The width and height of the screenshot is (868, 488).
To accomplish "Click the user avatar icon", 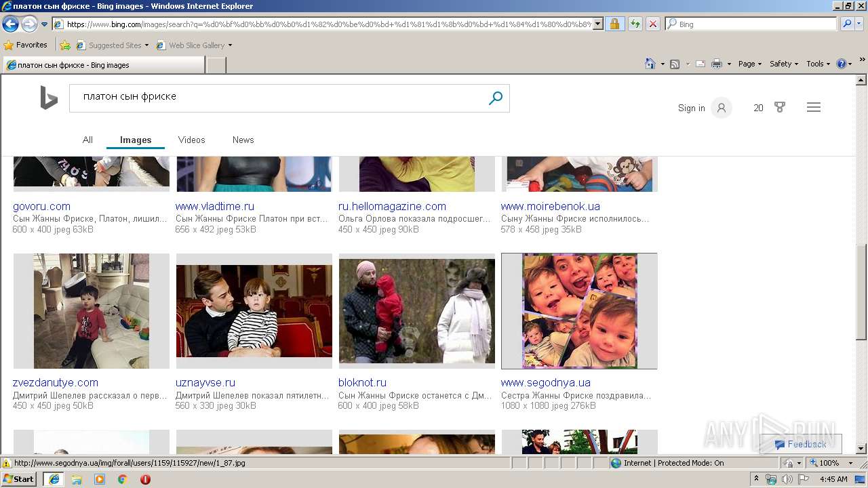I will pos(722,108).
